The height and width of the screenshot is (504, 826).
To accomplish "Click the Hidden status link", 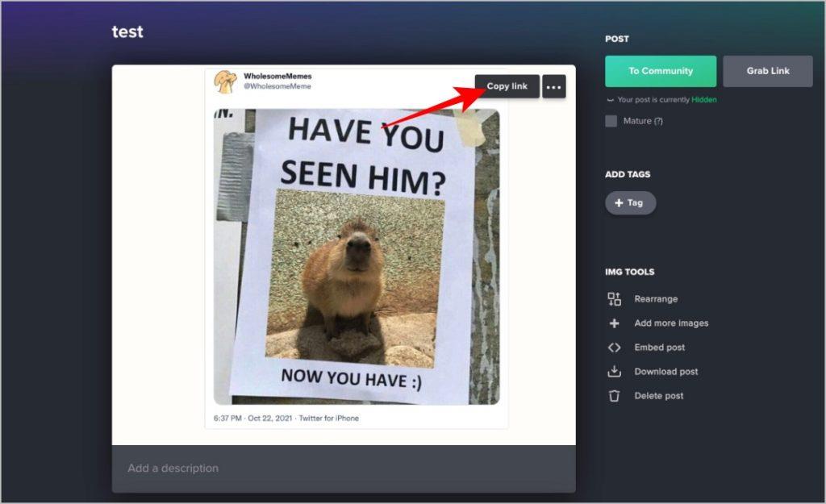I will coord(703,99).
